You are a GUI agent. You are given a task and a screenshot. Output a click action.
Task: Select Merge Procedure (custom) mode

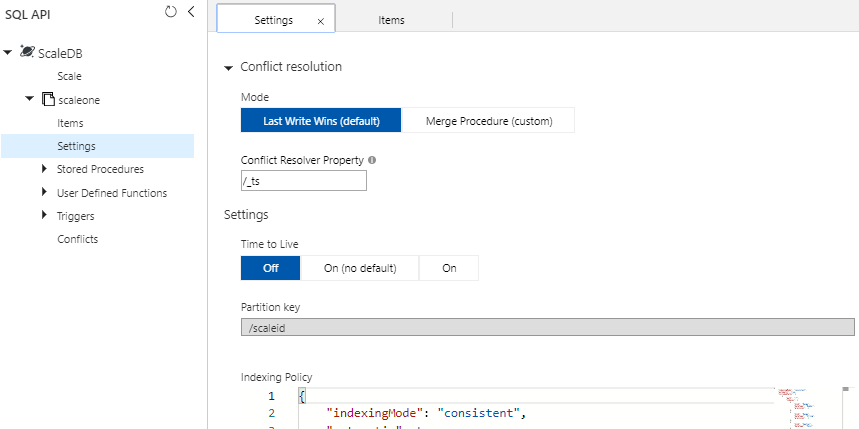[x=487, y=121]
